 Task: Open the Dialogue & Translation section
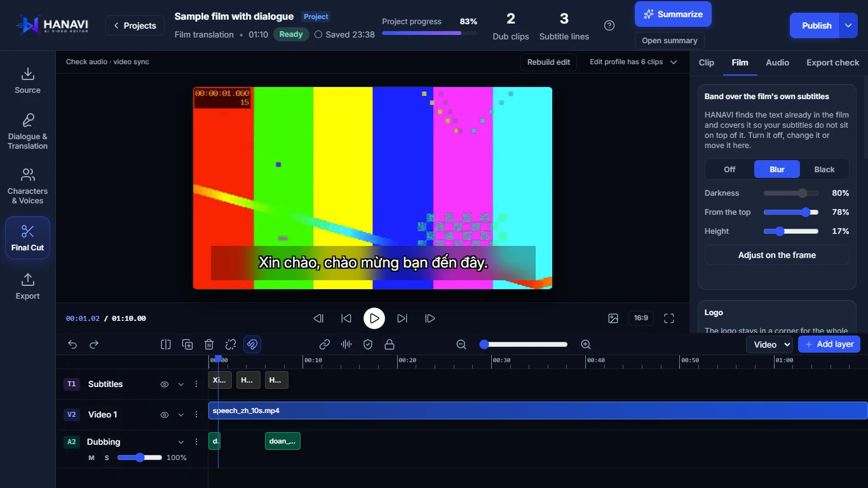27,132
